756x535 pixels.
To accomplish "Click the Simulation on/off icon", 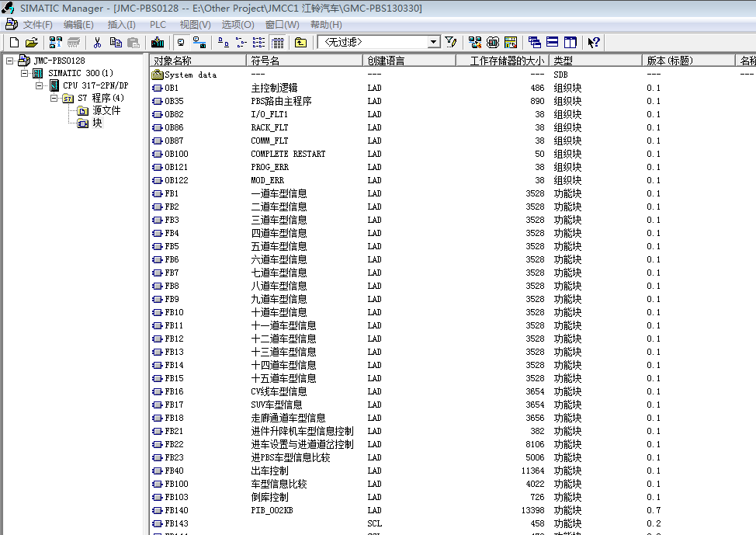I will [x=493, y=43].
